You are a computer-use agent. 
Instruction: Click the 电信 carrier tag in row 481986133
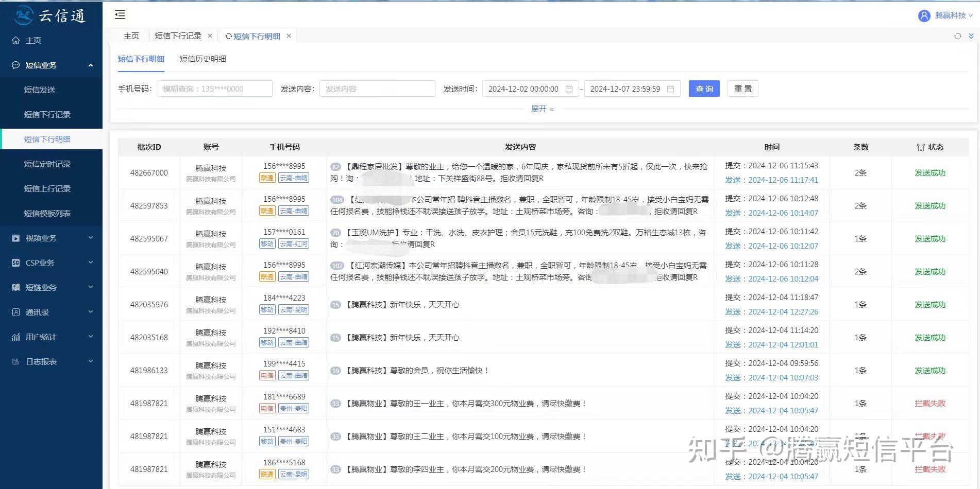[x=267, y=376]
